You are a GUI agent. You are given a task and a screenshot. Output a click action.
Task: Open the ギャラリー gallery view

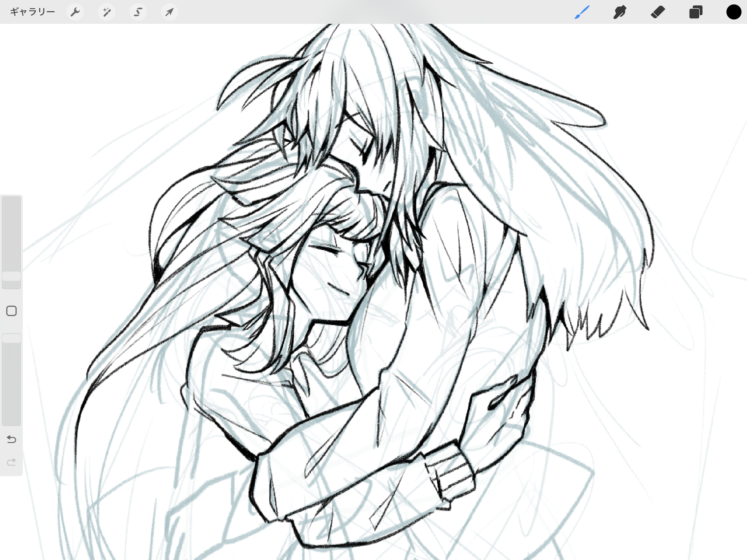click(x=32, y=12)
